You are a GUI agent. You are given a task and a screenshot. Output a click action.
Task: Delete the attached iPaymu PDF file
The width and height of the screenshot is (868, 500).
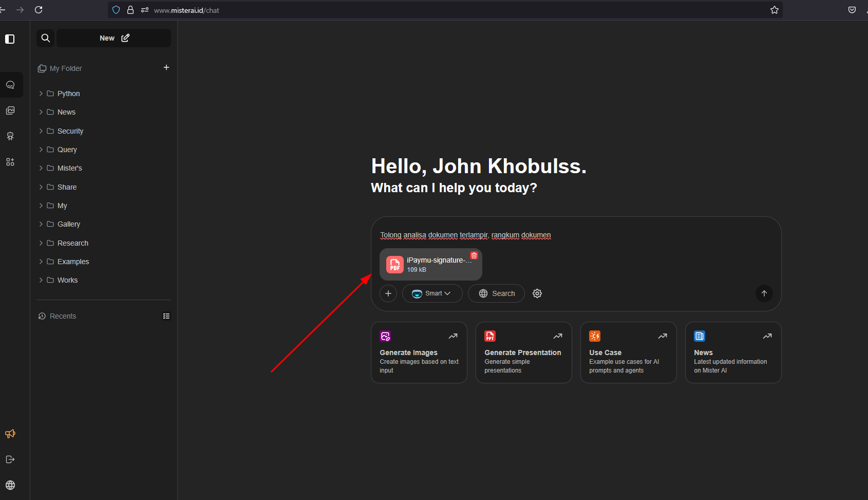click(x=474, y=255)
